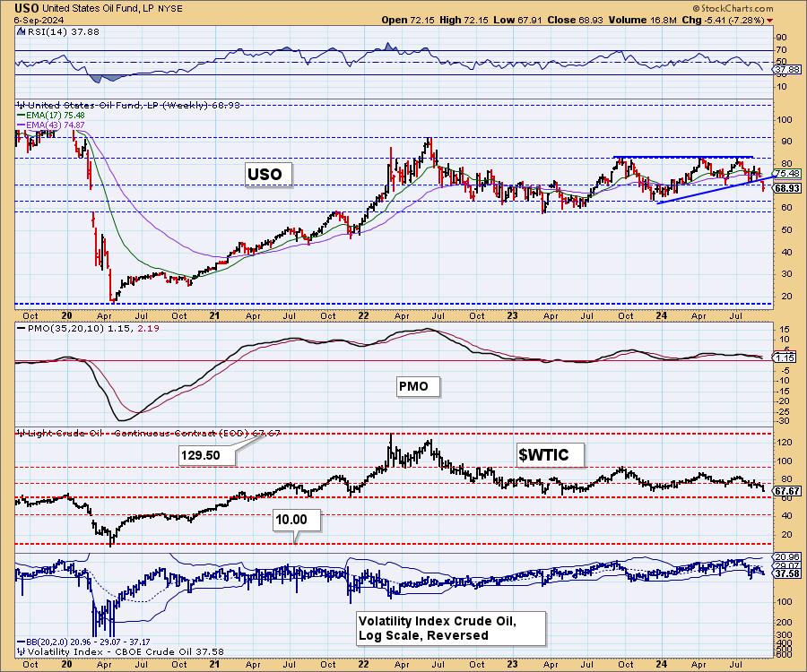Click the 20.96 Bollinger band tag
807x672 pixels.
(787, 556)
